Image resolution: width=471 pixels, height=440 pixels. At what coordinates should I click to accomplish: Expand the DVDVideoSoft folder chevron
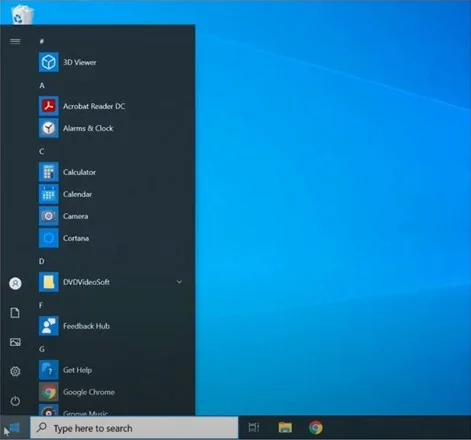179,282
